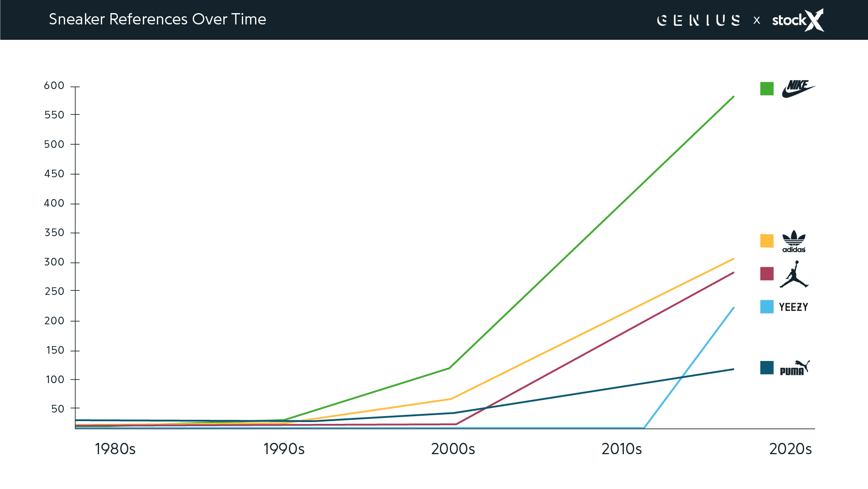The image size is (868, 489).
Task: Click the 2010s axis label
Action: click(622, 449)
